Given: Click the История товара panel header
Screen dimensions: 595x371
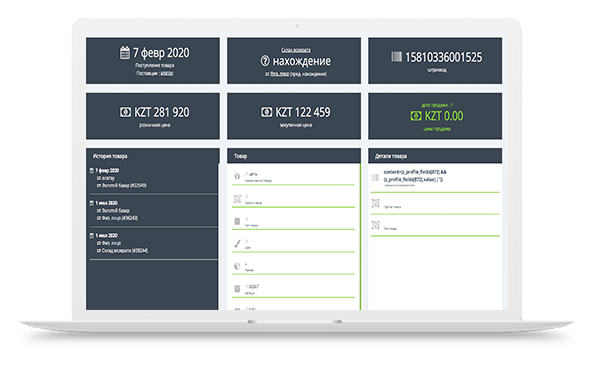Looking at the screenshot, I should point(153,156).
